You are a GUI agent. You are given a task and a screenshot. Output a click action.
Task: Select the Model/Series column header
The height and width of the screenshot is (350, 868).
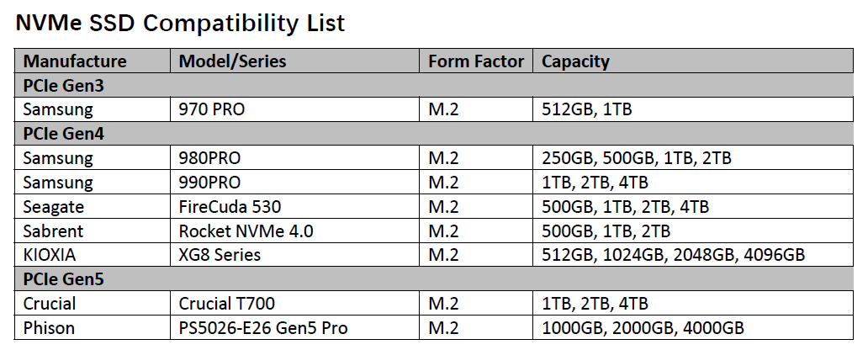(x=294, y=61)
